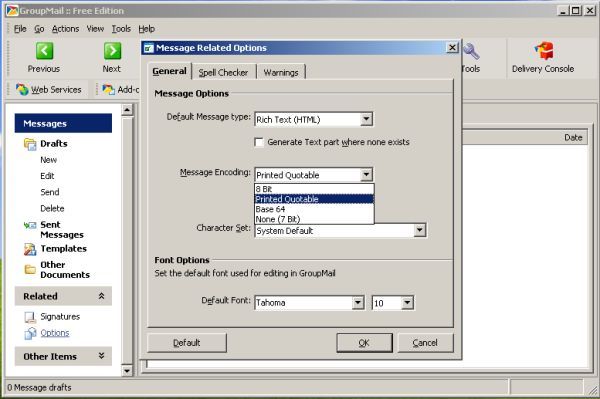Open the Help menu
The image size is (600, 399).
pos(147,29)
